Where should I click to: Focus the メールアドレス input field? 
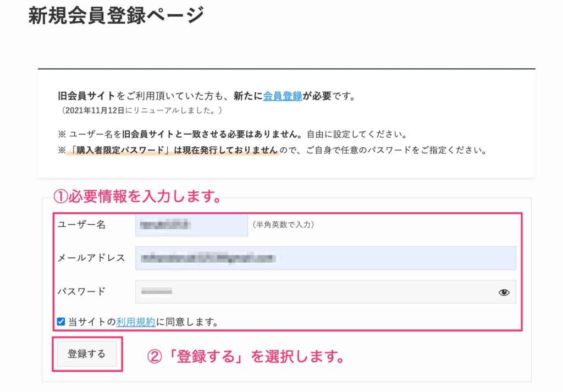[x=325, y=258]
